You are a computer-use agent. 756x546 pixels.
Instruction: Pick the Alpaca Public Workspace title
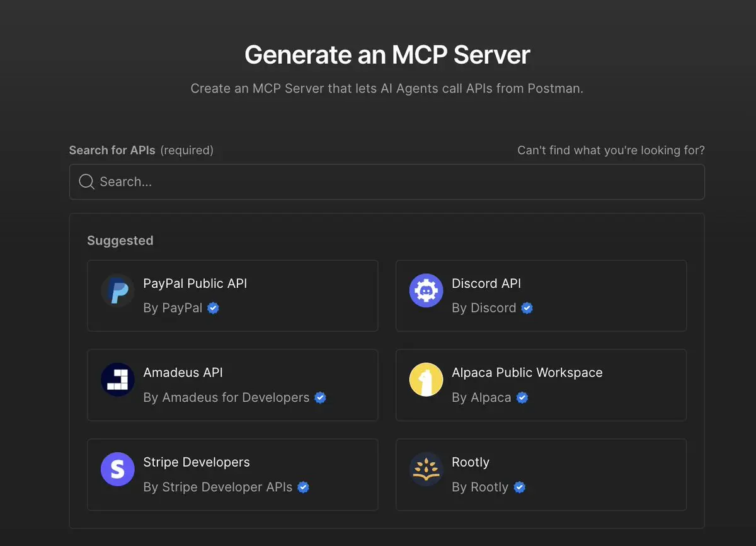(x=527, y=373)
